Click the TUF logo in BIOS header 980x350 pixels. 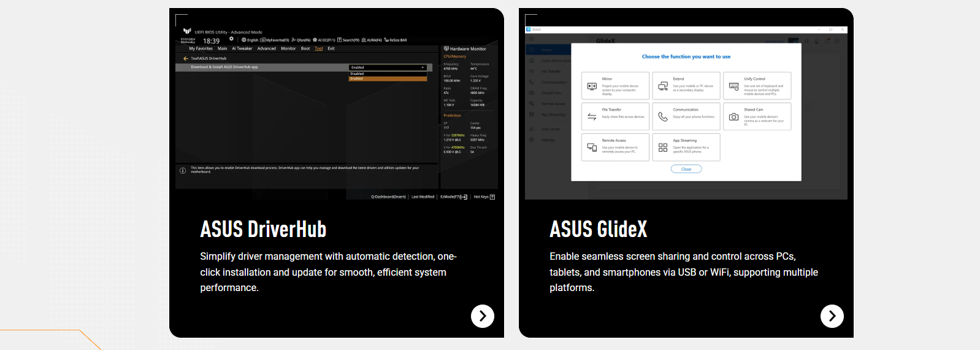tap(187, 31)
